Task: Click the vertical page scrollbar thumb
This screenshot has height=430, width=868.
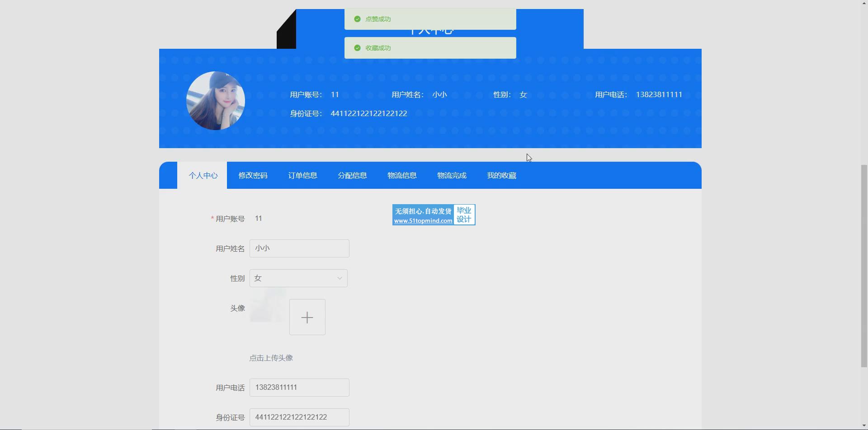Action: [864, 266]
